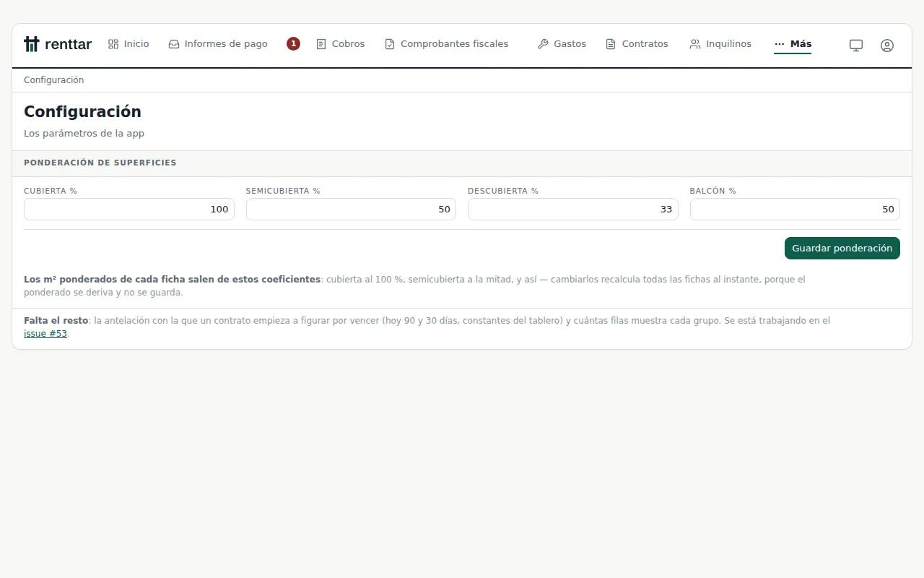924x578 pixels.
Task: Go to Inquilinos
Action: click(720, 44)
